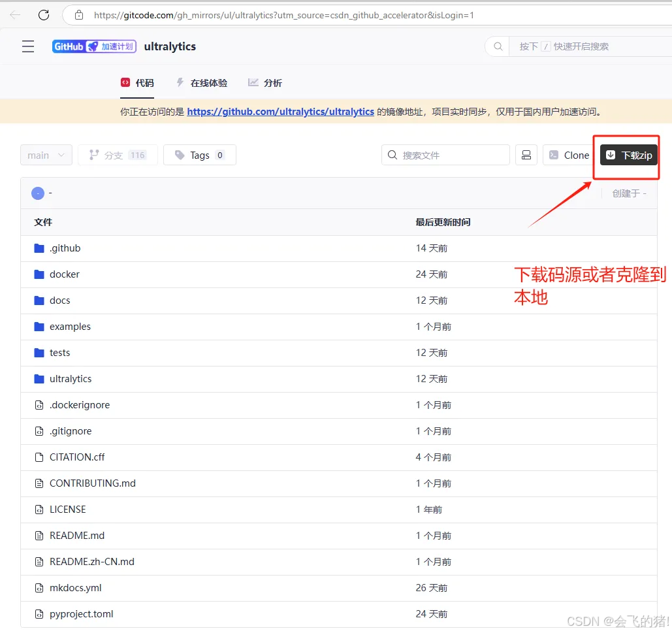The image size is (672, 633).
Task: Click the folder icon beside .github
Action: click(x=39, y=248)
